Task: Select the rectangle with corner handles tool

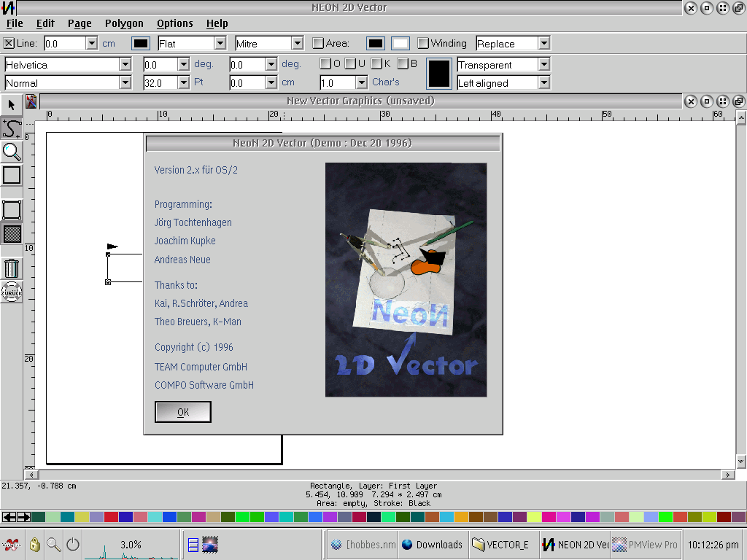Action: tap(12, 209)
